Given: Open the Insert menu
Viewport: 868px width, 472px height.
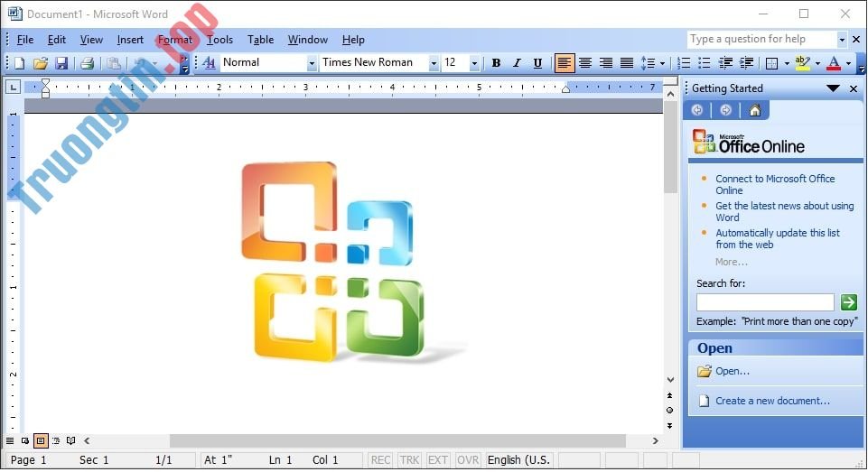Looking at the screenshot, I should [130, 40].
